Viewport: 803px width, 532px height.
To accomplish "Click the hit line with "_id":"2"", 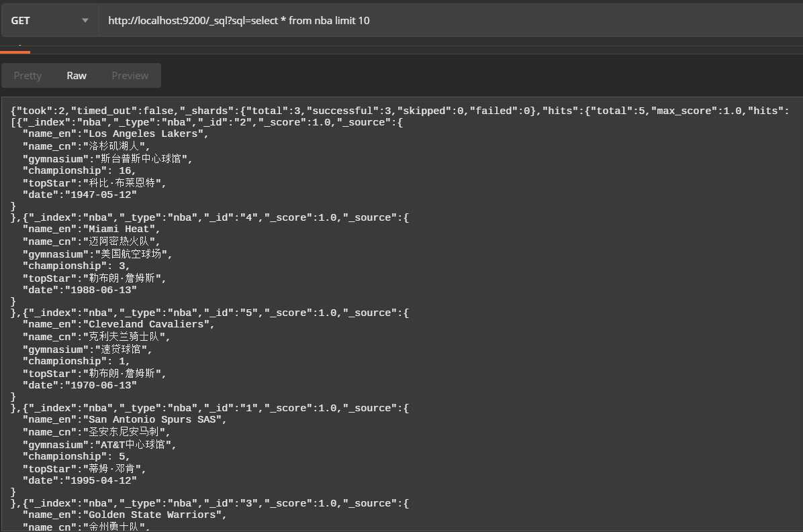I will 207,121.
